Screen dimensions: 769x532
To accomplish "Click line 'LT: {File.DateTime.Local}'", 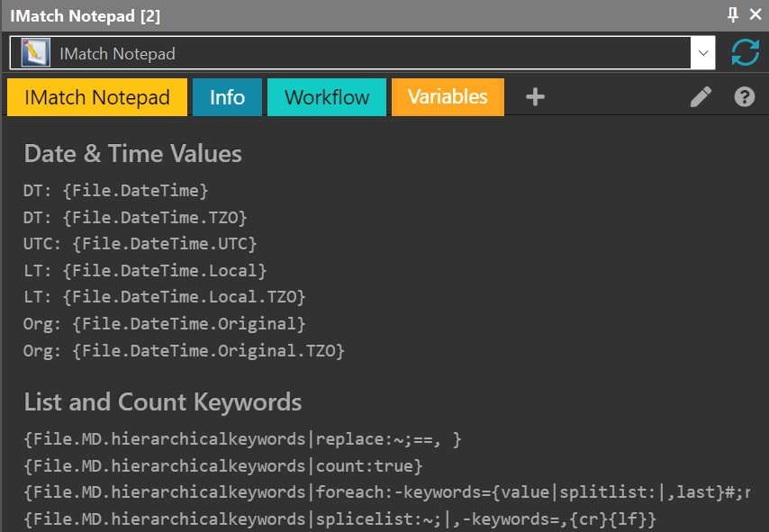I will tap(145, 271).
